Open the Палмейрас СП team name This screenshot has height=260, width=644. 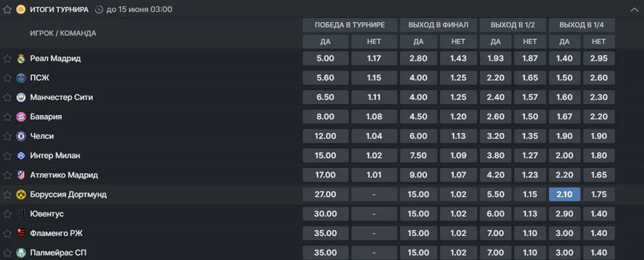pyautogui.click(x=57, y=253)
